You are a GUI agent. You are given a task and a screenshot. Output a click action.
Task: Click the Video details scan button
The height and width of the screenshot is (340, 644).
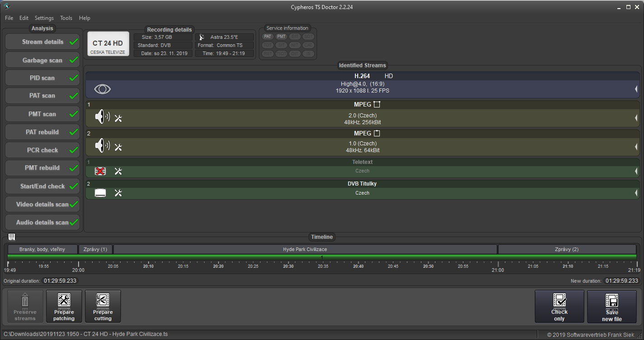[42, 204]
